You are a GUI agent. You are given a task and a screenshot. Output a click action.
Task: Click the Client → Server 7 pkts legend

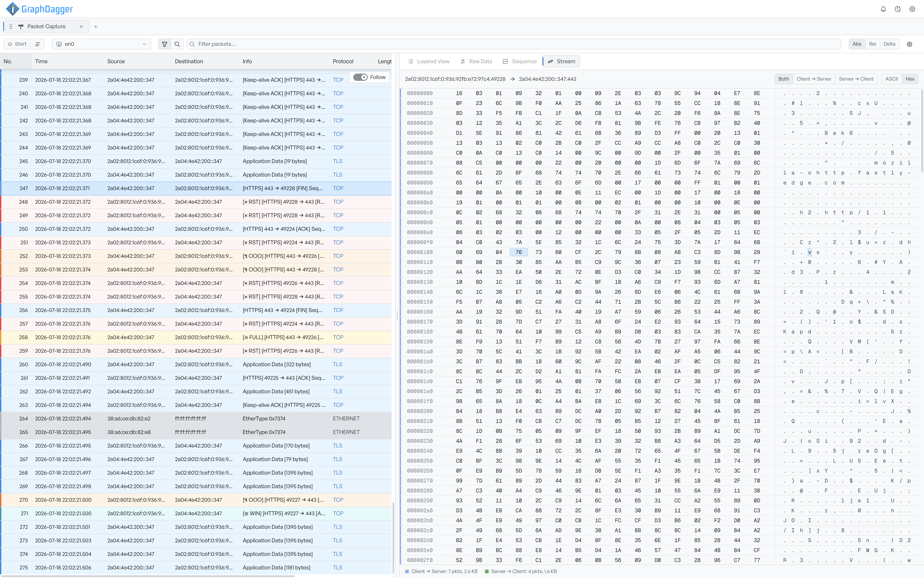click(441, 571)
